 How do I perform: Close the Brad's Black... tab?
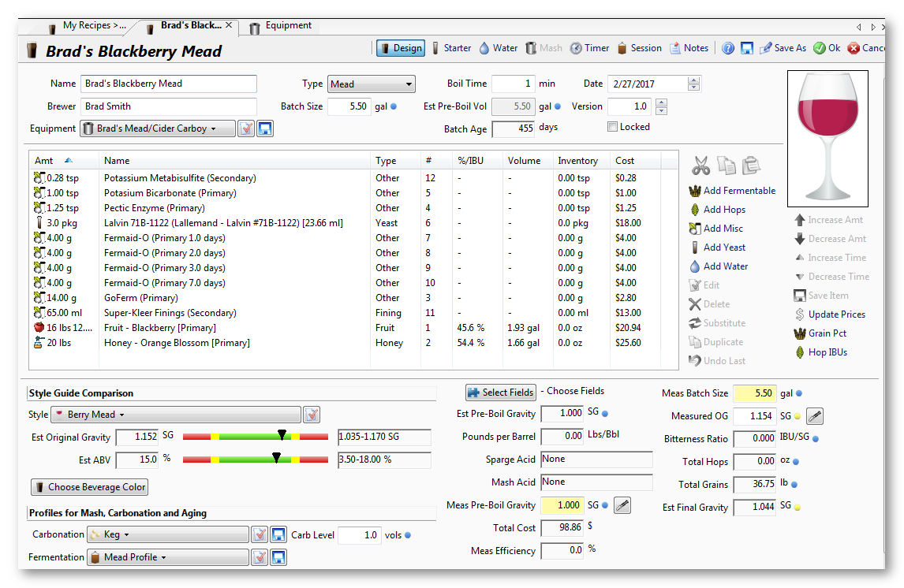click(x=229, y=25)
